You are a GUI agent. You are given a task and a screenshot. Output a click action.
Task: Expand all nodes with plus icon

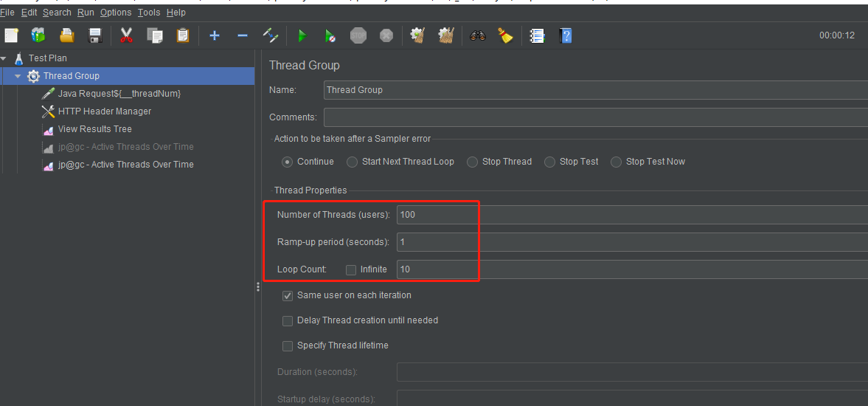pos(214,36)
